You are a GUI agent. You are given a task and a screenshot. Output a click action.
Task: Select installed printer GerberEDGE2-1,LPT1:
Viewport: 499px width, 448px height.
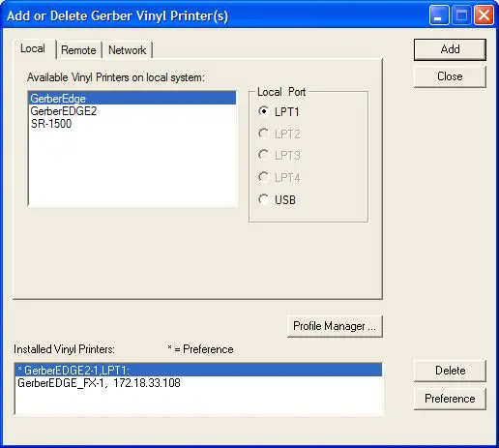coord(198,370)
